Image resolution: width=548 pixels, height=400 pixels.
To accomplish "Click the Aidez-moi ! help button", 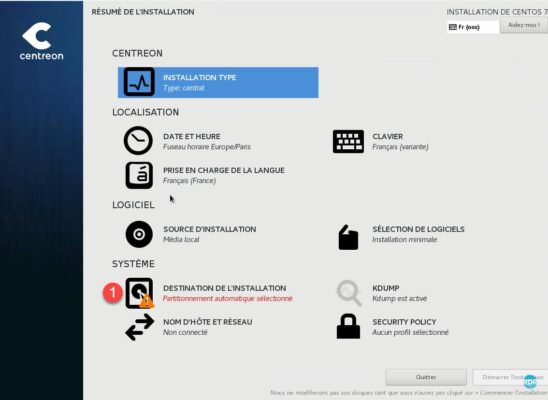I will (x=524, y=25).
